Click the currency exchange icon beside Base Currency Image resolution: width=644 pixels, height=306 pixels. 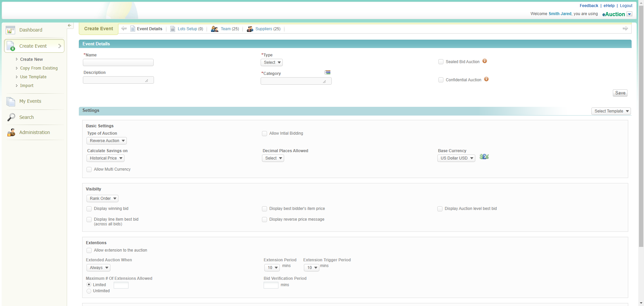click(x=484, y=157)
